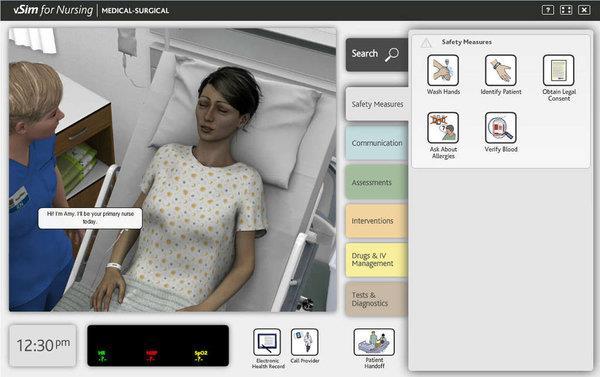Switch to Tests & Diagnostics tab

pyautogui.click(x=377, y=299)
